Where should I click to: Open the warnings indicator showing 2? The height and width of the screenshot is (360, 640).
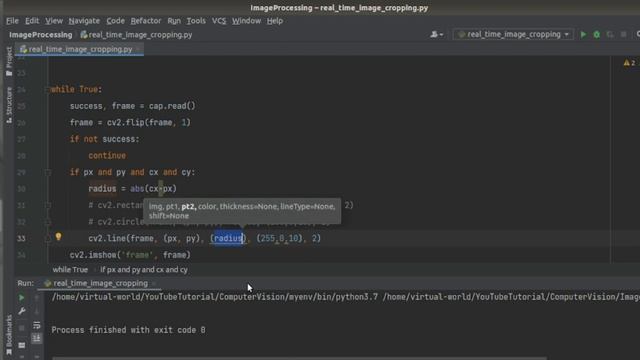(629, 63)
